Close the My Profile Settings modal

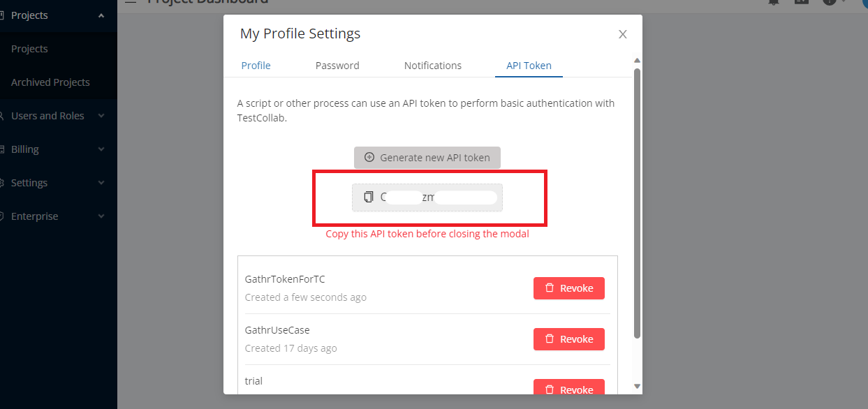(623, 34)
